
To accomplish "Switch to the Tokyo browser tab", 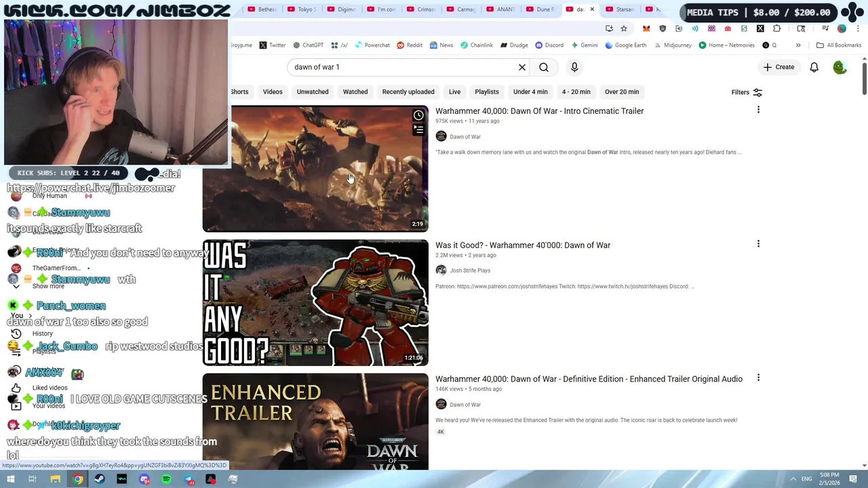I will tap(302, 9).
